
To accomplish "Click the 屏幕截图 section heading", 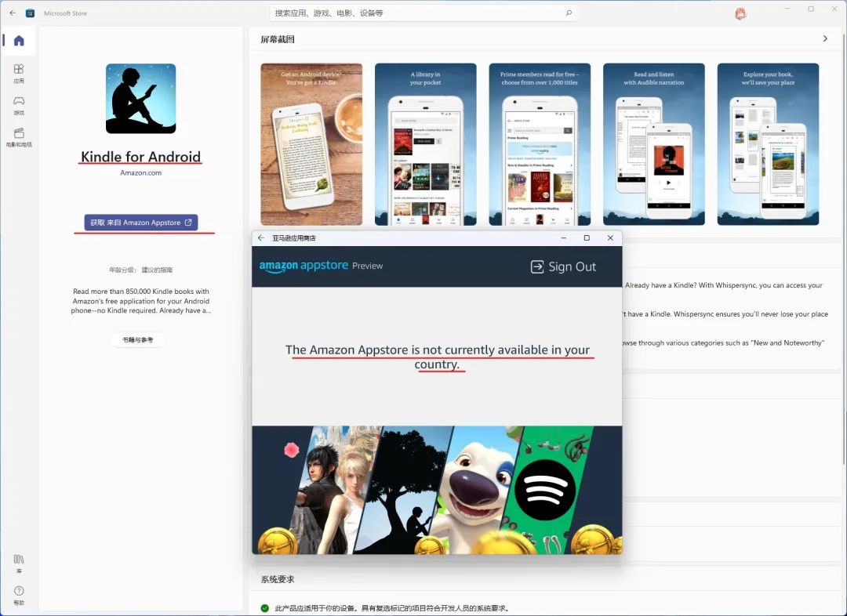I will [278, 39].
